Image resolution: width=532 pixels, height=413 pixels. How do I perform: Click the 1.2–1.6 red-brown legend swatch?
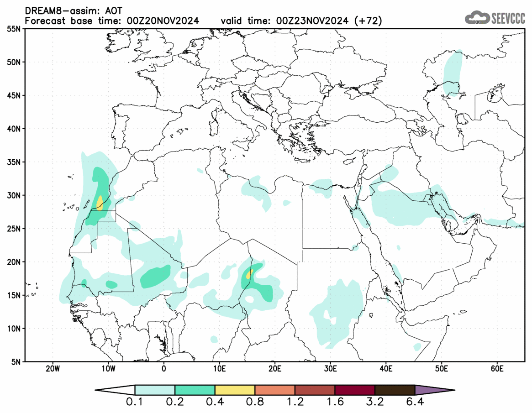point(315,390)
